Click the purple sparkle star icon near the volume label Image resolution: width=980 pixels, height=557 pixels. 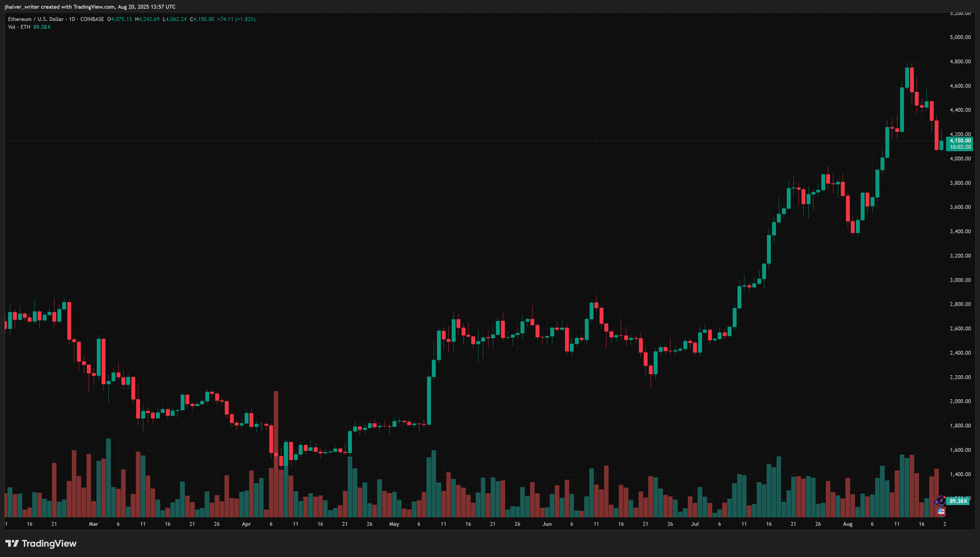tap(937, 502)
